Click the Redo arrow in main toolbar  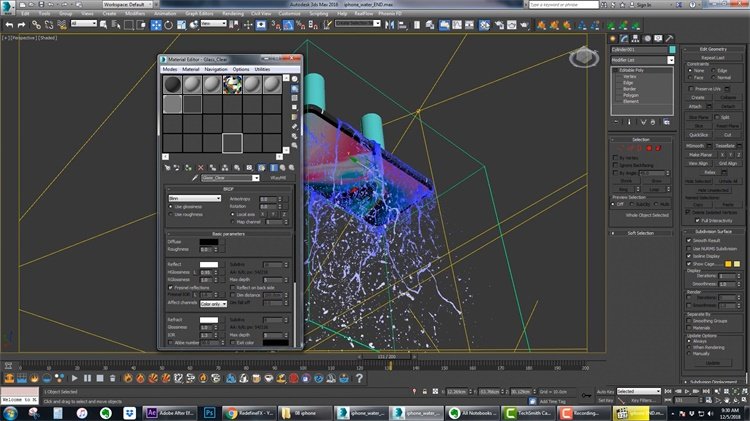tap(21, 25)
